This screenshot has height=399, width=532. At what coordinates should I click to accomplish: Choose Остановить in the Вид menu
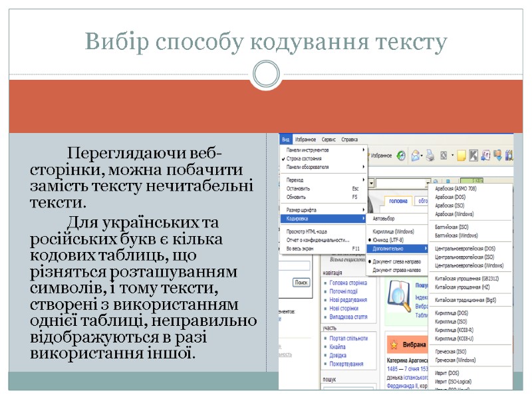point(324,188)
